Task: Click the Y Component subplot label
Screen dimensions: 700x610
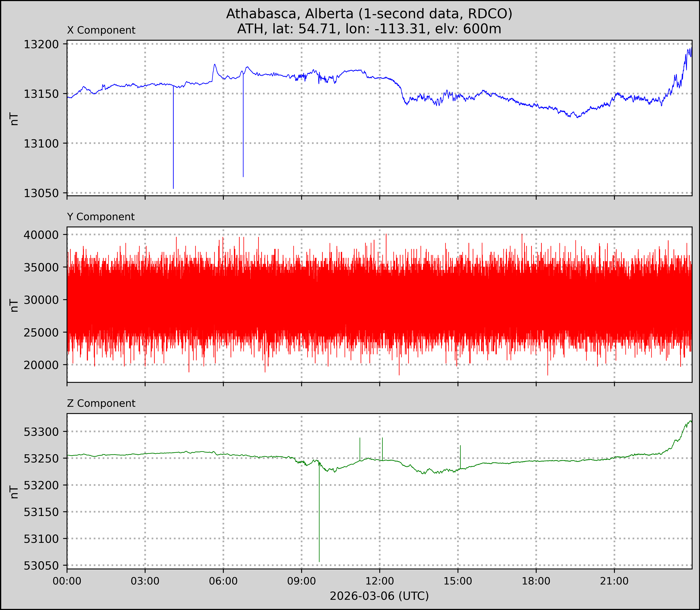Action: pyautogui.click(x=101, y=217)
